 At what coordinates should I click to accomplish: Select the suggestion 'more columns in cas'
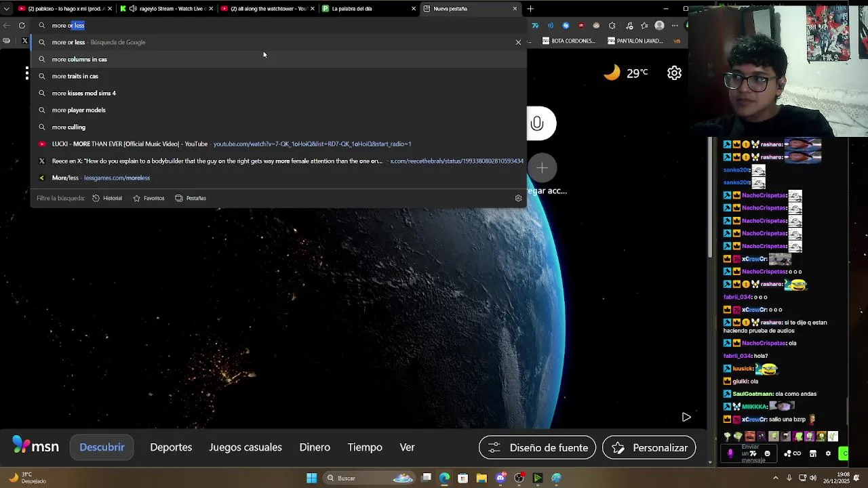click(x=278, y=59)
